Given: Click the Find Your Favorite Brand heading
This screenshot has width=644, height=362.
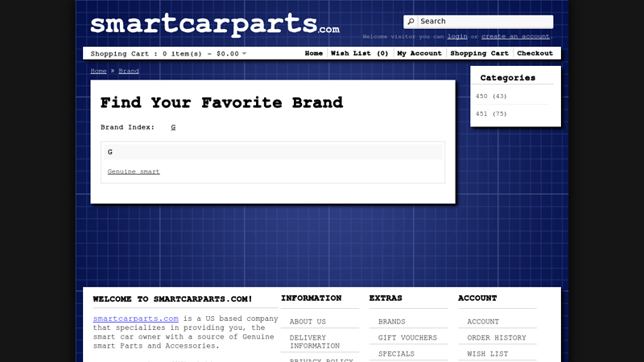Looking at the screenshot, I should pos(221,103).
